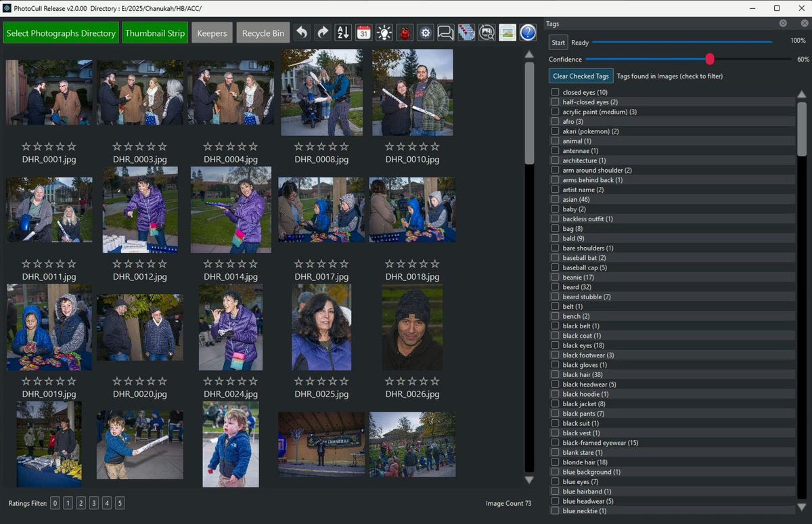Screen dimensions: 812x524
Task: Click the lightbulb brightness icon
Action: click(x=384, y=32)
